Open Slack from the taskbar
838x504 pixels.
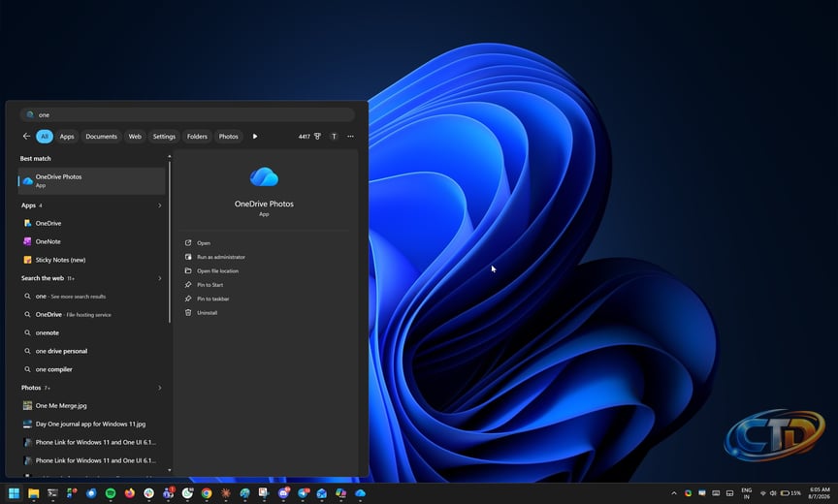click(x=148, y=493)
